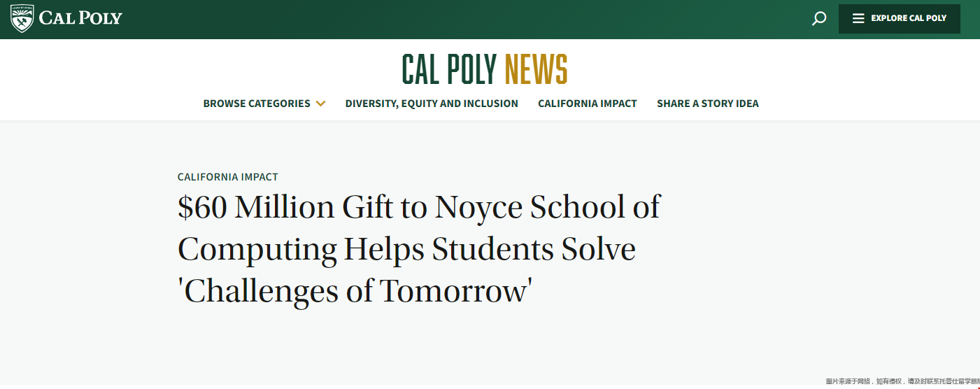This screenshot has height=389, width=980.
Task: Click the Cal Poly shield logo
Action: tap(22, 19)
